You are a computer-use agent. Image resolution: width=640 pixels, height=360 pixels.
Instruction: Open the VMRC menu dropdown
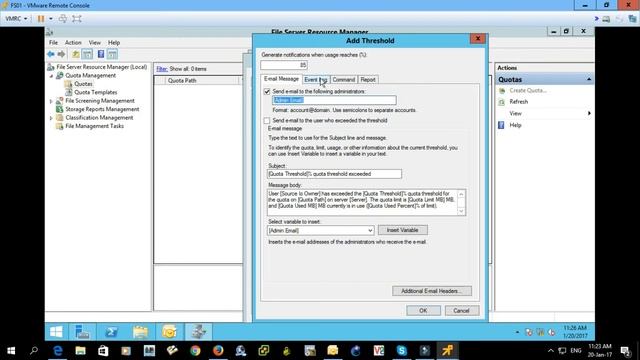click(17, 18)
